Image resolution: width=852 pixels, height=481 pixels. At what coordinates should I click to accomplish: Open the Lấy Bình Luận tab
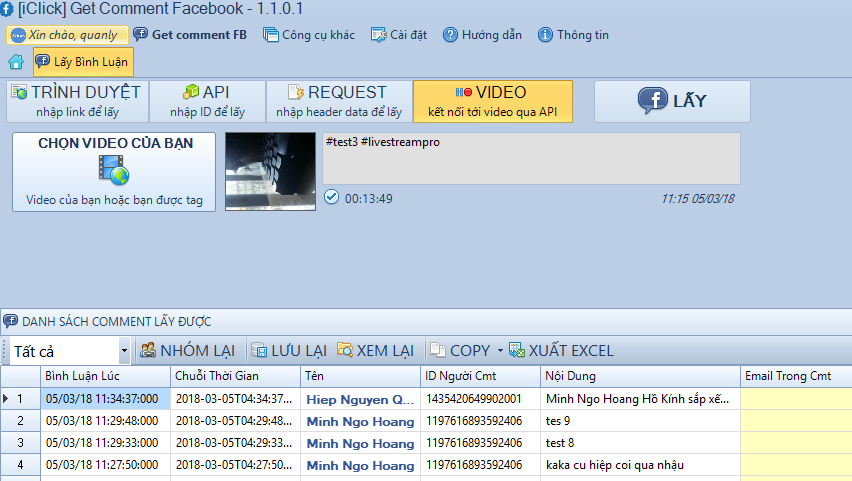pos(83,62)
